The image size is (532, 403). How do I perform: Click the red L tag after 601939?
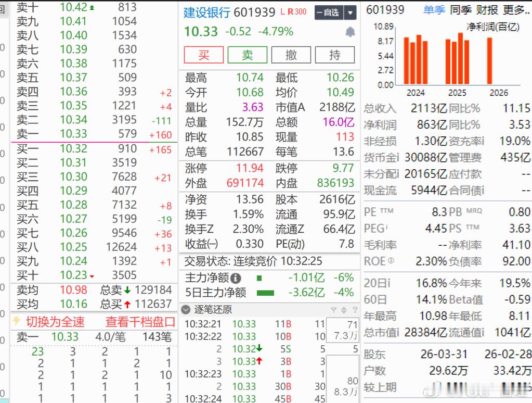282,12
